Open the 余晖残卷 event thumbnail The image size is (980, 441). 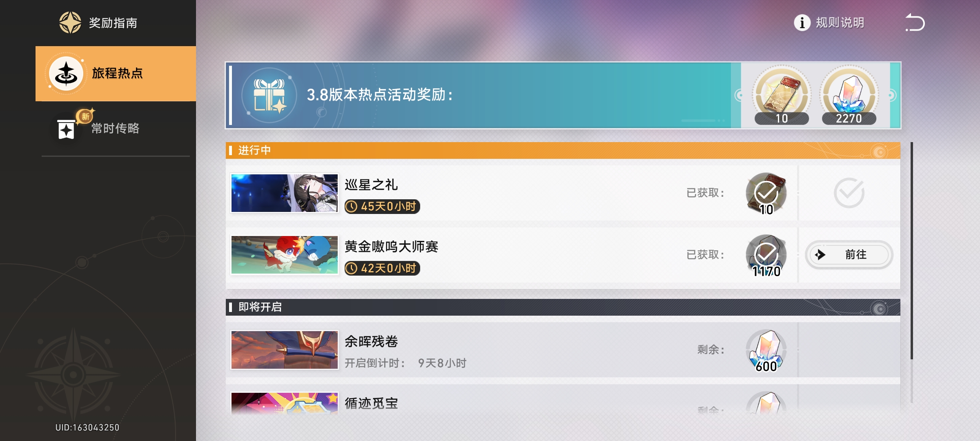pyautogui.click(x=285, y=350)
